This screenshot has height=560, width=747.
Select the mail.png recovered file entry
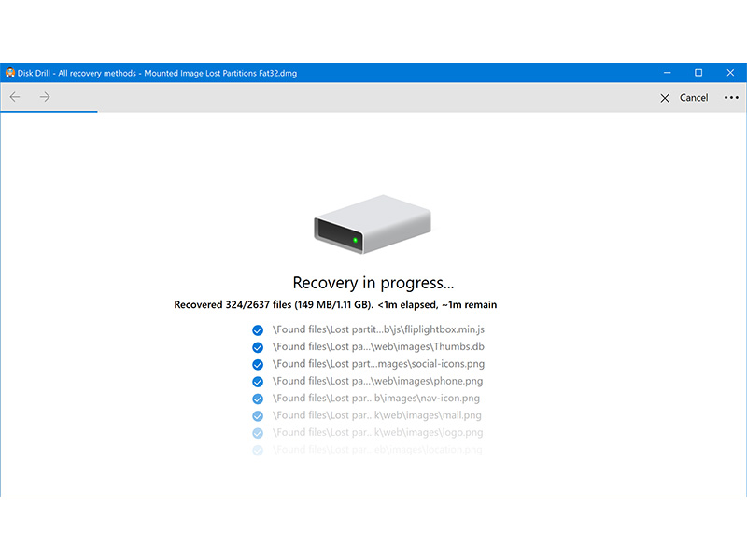coord(376,415)
